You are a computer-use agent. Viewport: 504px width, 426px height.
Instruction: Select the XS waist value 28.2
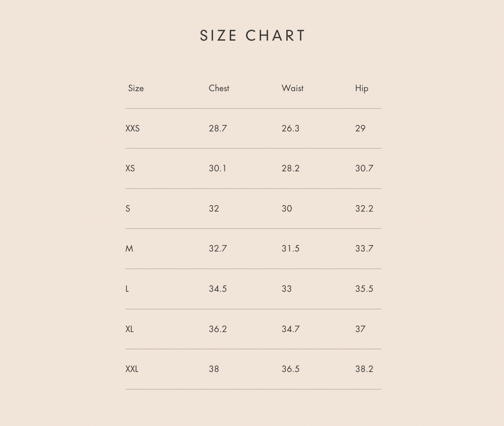coord(291,168)
